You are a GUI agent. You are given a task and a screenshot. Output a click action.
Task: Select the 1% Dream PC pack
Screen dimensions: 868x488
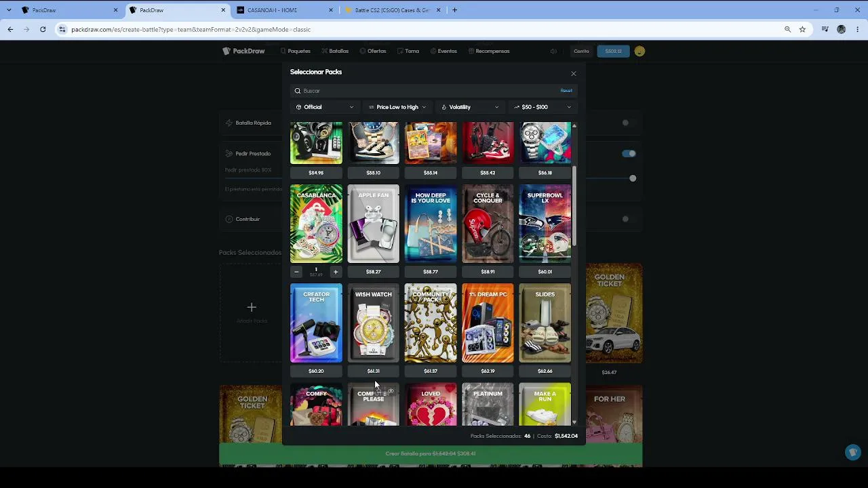(x=488, y=323)
